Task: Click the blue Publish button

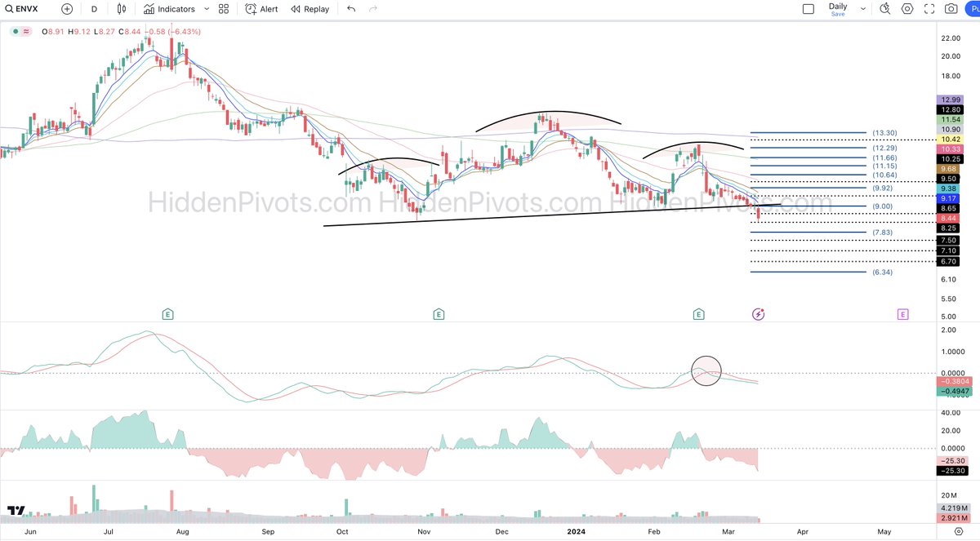Action: (973, 9)
